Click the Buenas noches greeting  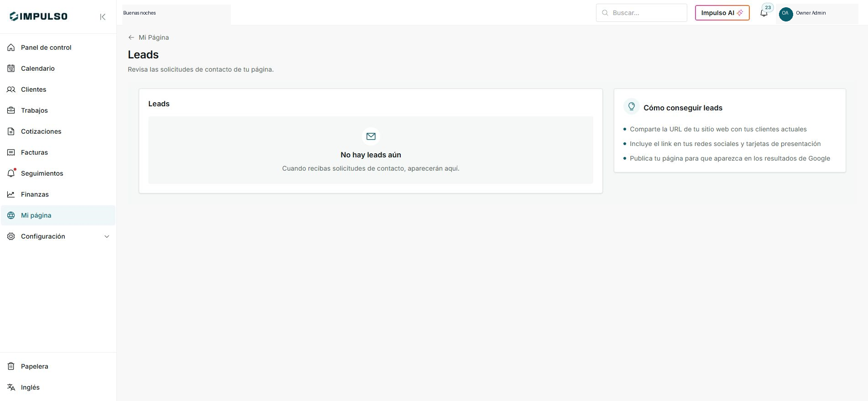140,13
